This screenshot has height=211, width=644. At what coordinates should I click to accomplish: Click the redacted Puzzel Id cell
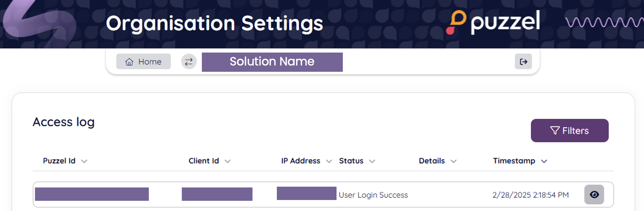[92, 194]
